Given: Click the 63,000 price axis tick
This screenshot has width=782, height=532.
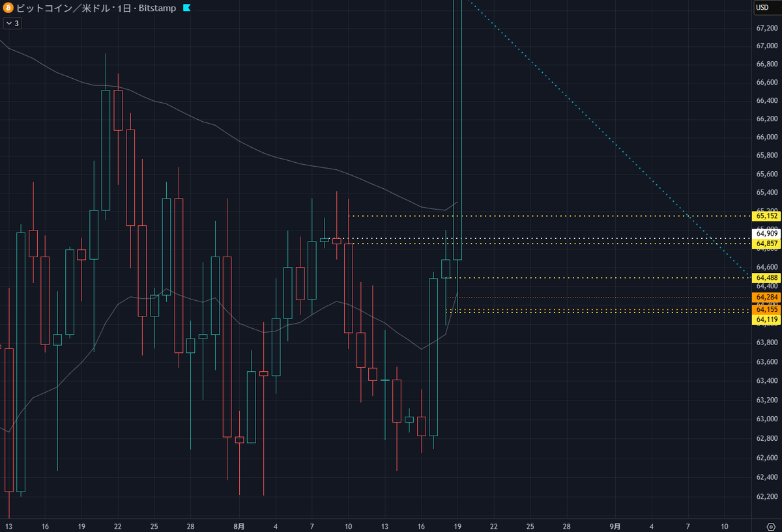Looking at the screenshot, I should (766, 419).
